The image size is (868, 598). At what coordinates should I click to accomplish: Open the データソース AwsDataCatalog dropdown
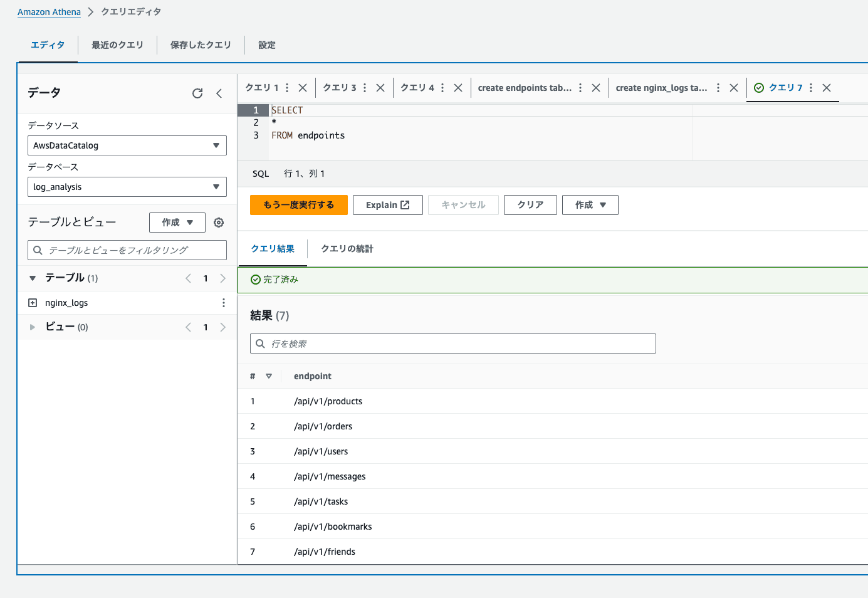(x=127, y=145)
